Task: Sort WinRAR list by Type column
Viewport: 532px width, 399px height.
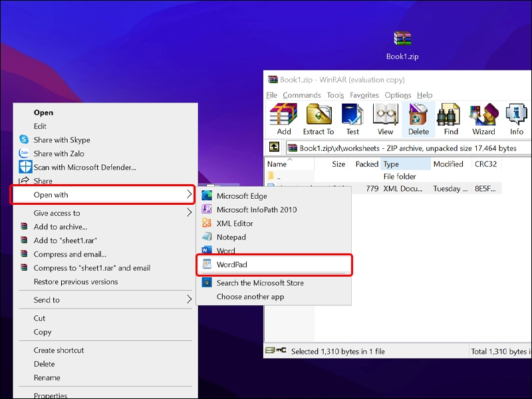Action: [406, 164]
